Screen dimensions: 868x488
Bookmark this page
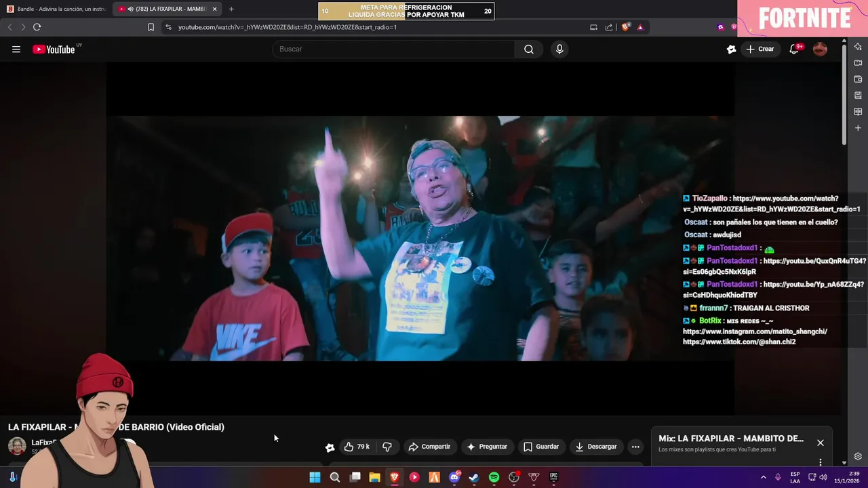151,27
